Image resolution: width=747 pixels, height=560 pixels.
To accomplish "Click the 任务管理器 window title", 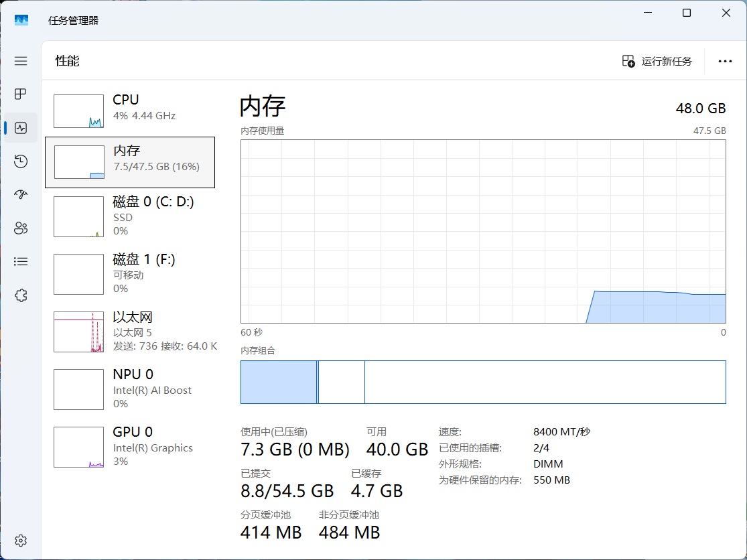I will [x=73, y=21].
